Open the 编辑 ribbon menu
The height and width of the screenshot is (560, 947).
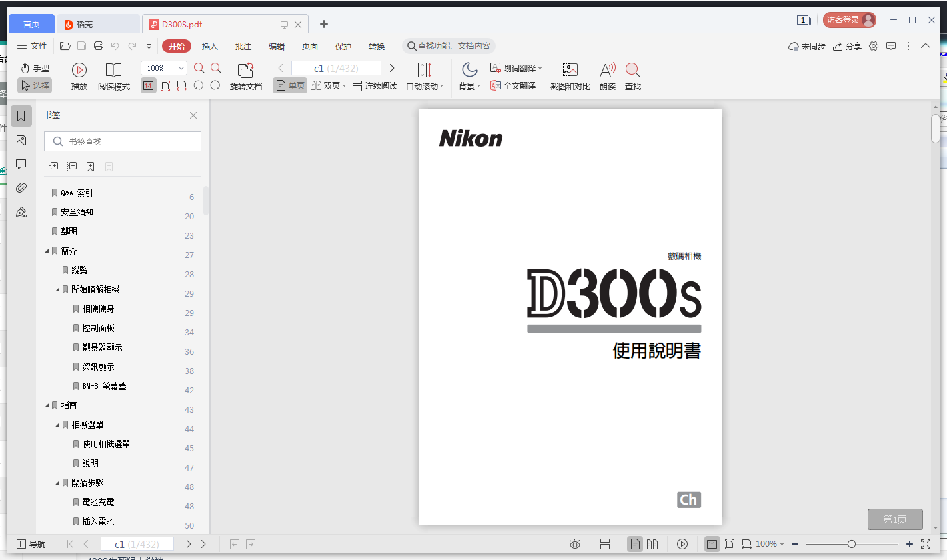(x=276, y=46)
